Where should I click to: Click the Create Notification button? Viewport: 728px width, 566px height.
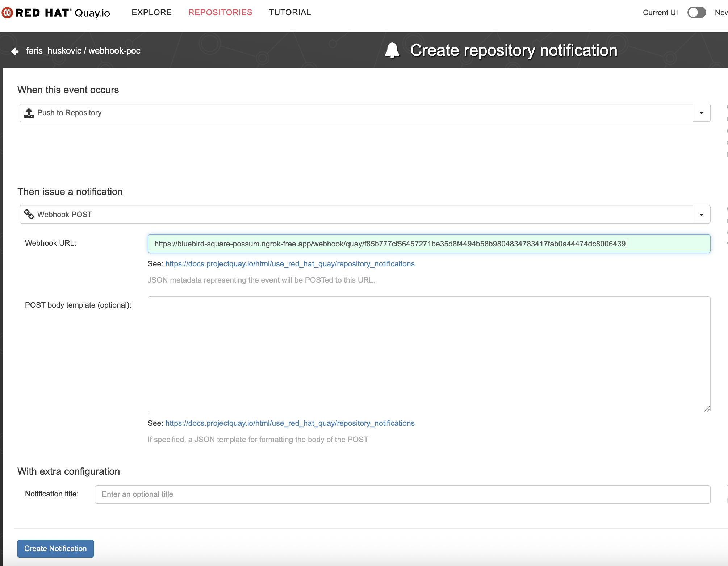(x=55, y=548)
